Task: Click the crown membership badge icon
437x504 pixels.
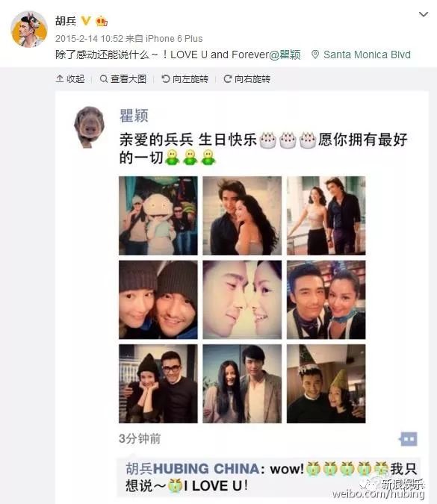Action: [102, 21]
